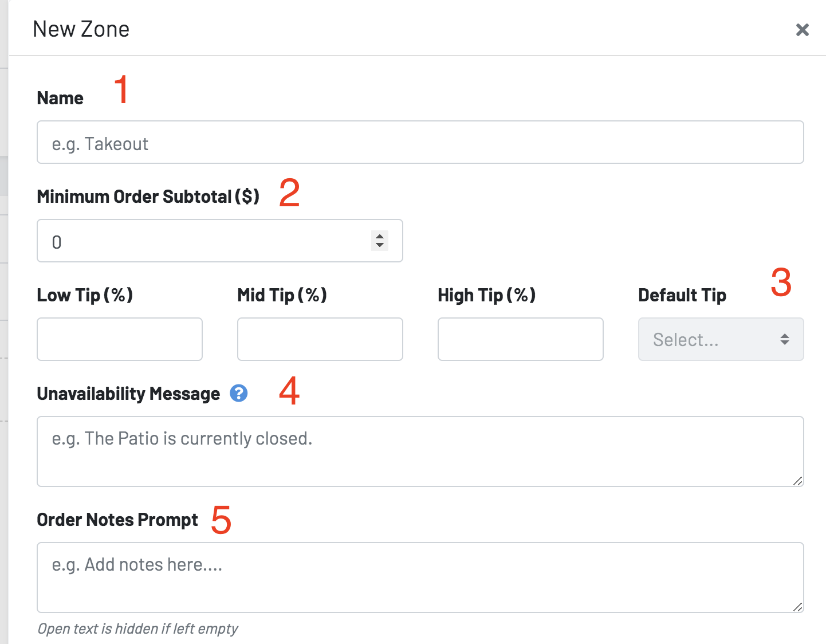The width and height of the screenshot is (826, 644).
Task: Click the Minimum Order Subtotal ($) label
Action: coord(148,197)
